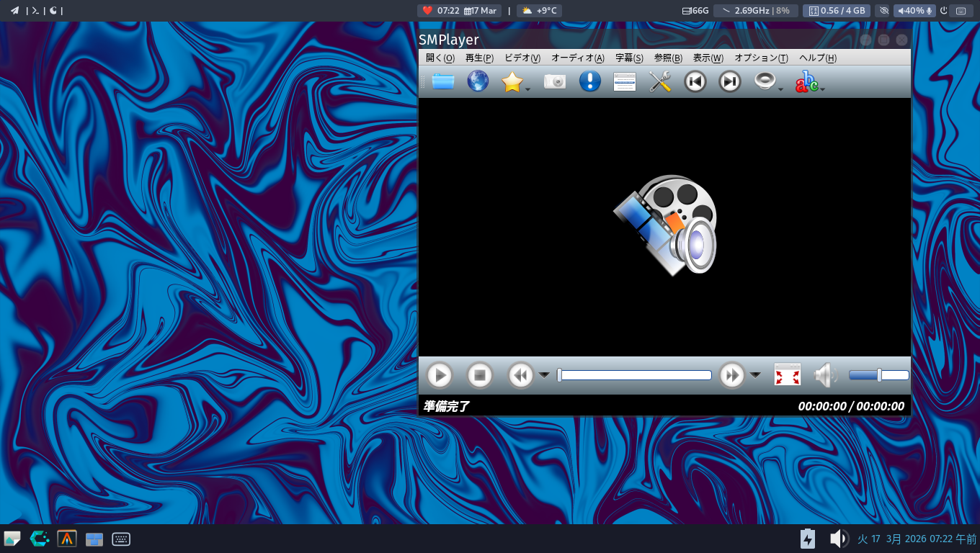The image size is (980, 553).
Task: Click the bottom panel date and clock
Action: 917,539
